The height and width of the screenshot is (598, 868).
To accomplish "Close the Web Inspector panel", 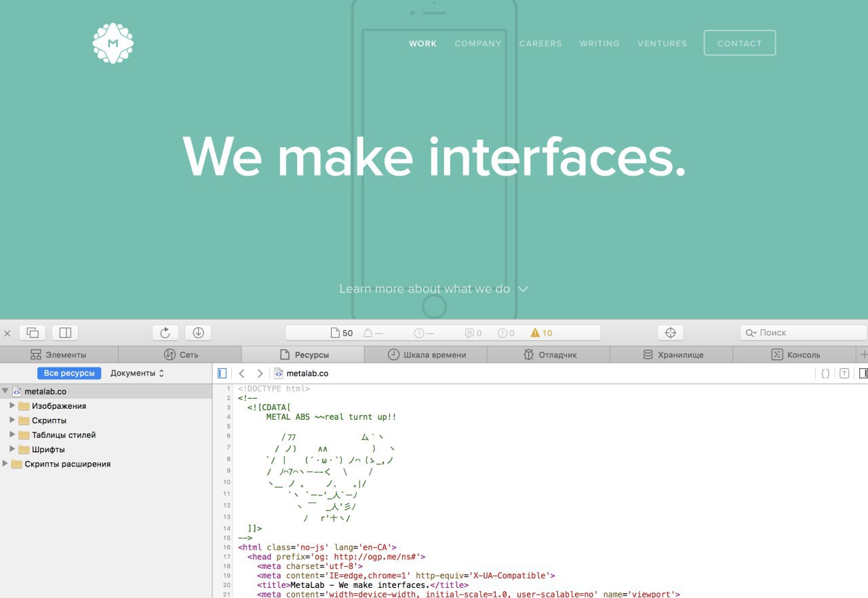I will [x=7, y=333].
